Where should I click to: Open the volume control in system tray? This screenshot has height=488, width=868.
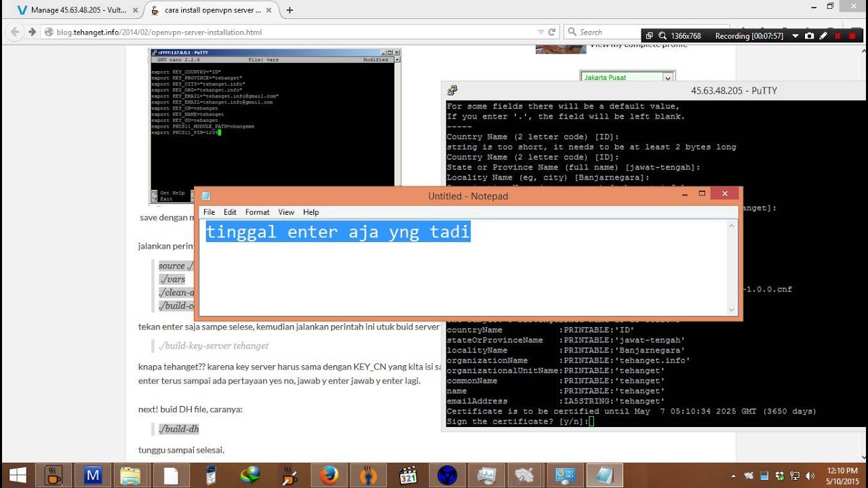tap(809, 476)
